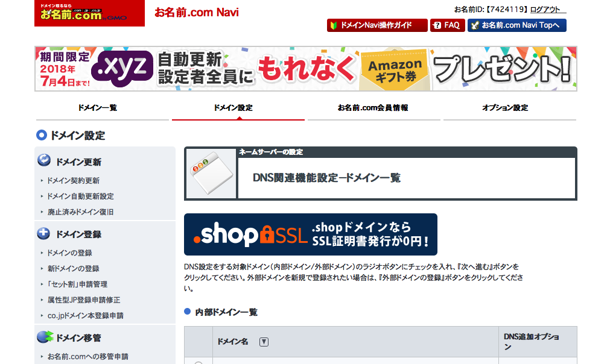
Task: Open ドメイン契約更新 in the sidebar
Action: click(73, 181)
